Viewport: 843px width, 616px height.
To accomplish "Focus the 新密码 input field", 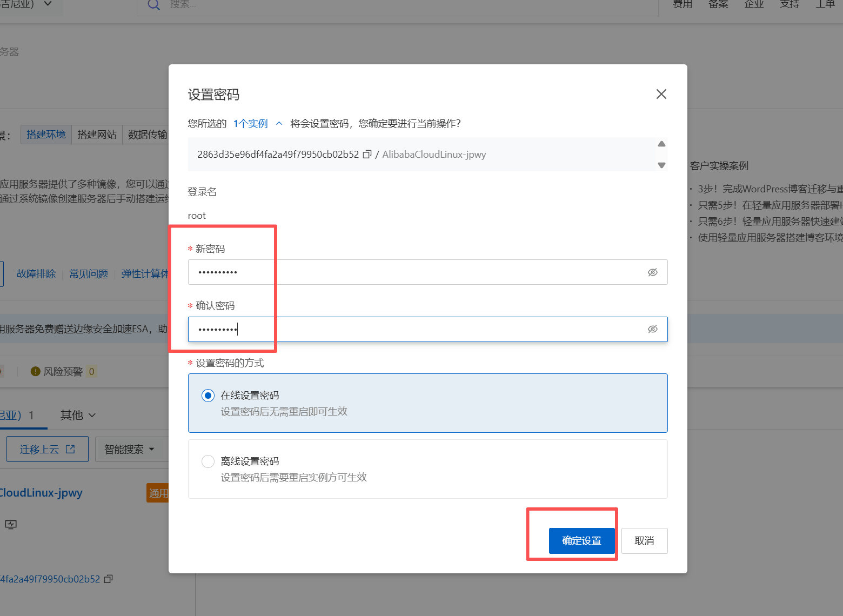I will click(416, 272).
